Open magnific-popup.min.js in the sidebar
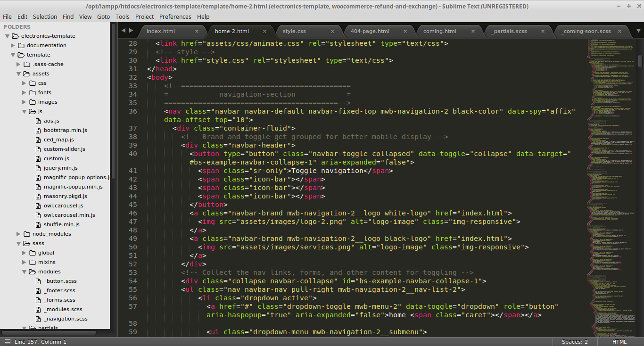Viewport: 644px width, 346px height. point(73,187)
